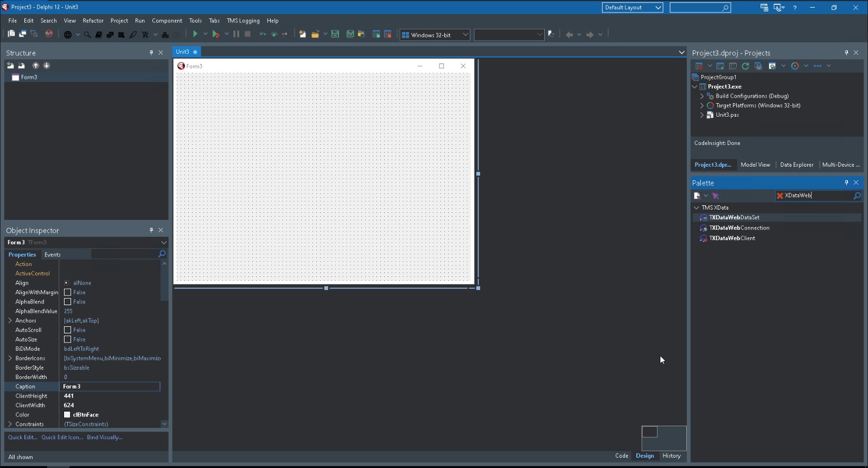Image resolution: width=868 pixels, height=468 pixels.
Task: Click the clBtnFace color swatch
Action: point(67,415)
